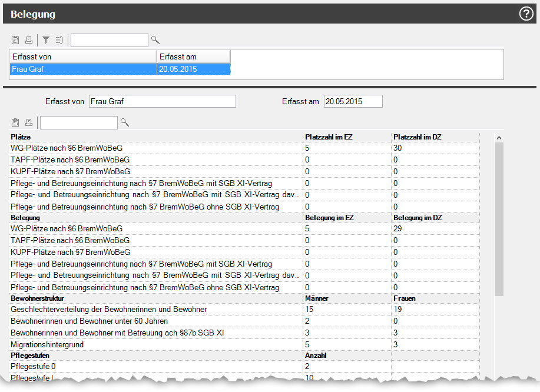Click the table's vertical scrollbar thumb
Image resolution: width=540 pixels, height=392 pixels.
click(499, 218)
